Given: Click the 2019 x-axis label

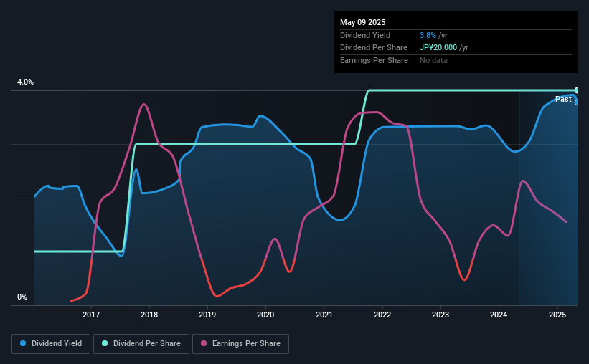Looking at the screenshot, I should (207, 315).
